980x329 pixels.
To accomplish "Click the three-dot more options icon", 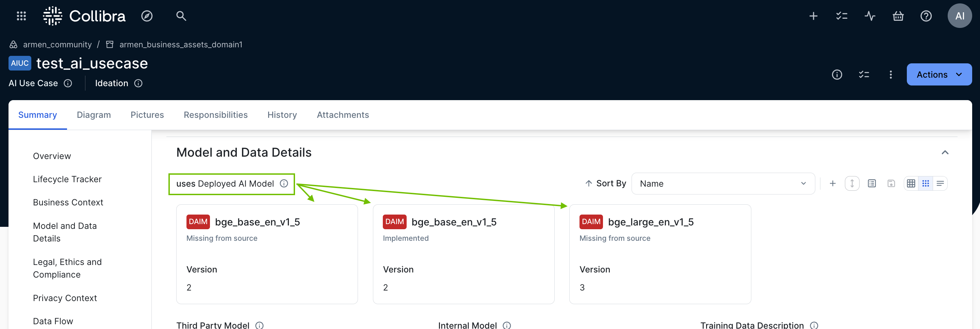I will [x=891, y=75].
